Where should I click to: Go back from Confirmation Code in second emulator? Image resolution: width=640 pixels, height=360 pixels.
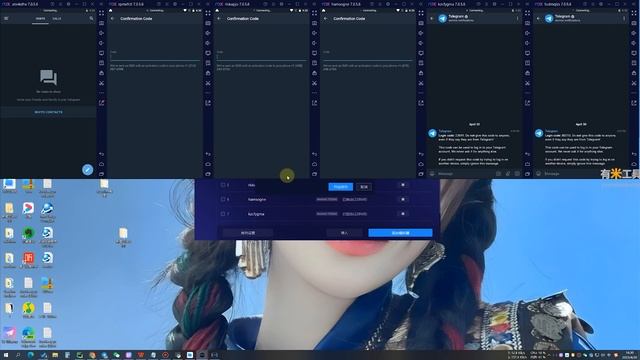coord(113,18)
